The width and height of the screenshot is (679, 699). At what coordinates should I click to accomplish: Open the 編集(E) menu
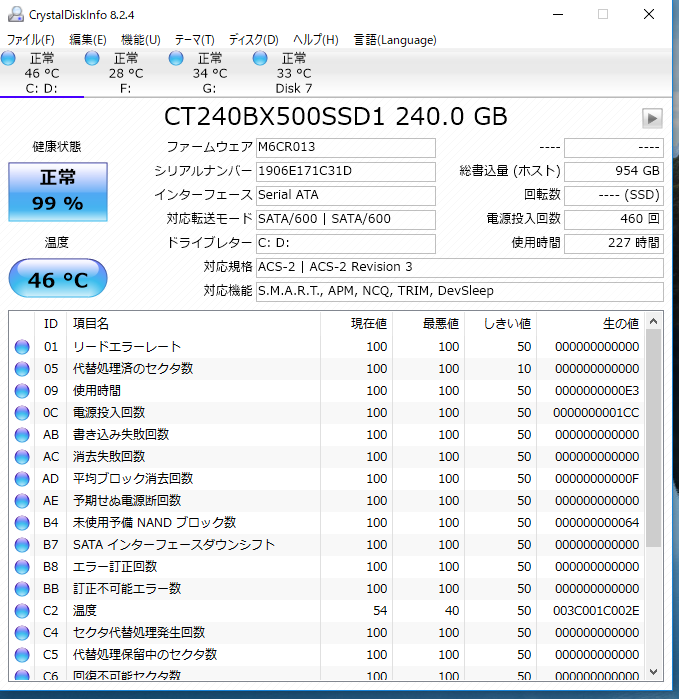88,40
